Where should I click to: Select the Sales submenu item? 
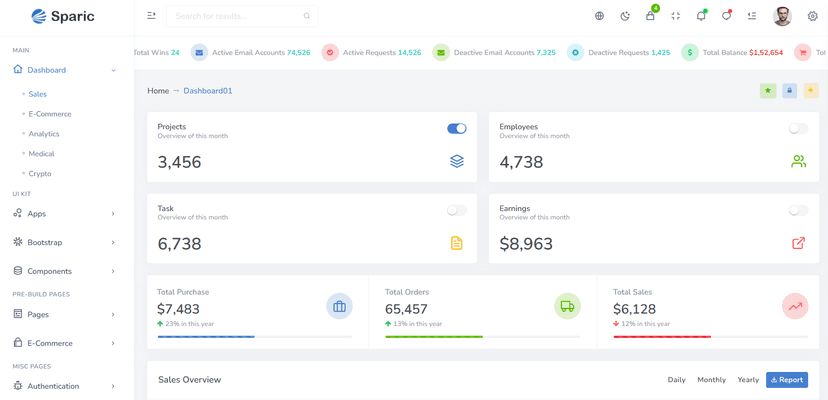click(37, 94)
